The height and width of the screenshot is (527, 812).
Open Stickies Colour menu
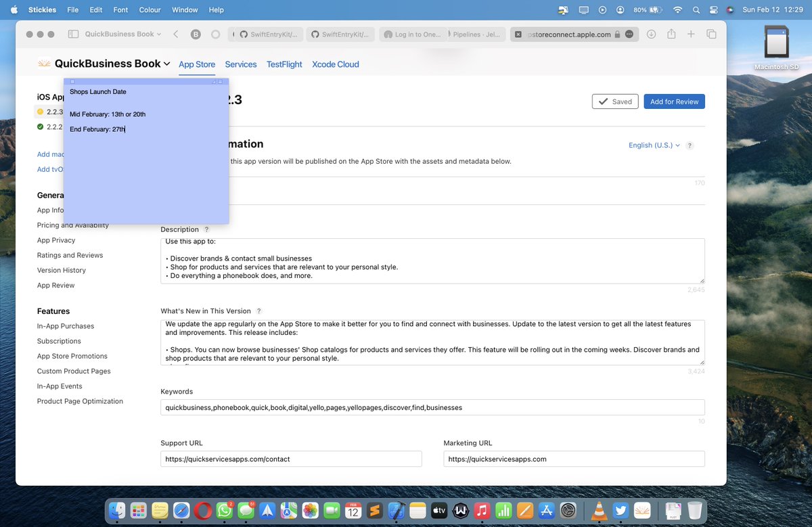click(150, 10)
